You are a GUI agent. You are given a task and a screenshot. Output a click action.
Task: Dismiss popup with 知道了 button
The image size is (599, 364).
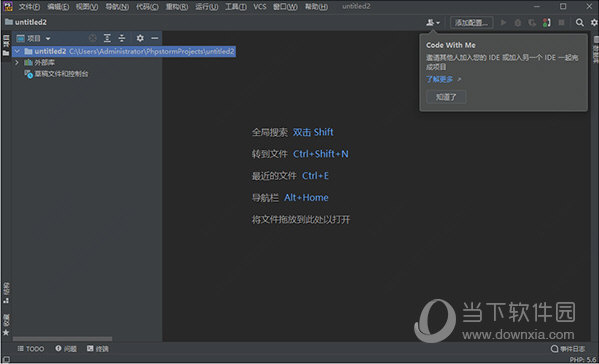click(x=446, y=97)
